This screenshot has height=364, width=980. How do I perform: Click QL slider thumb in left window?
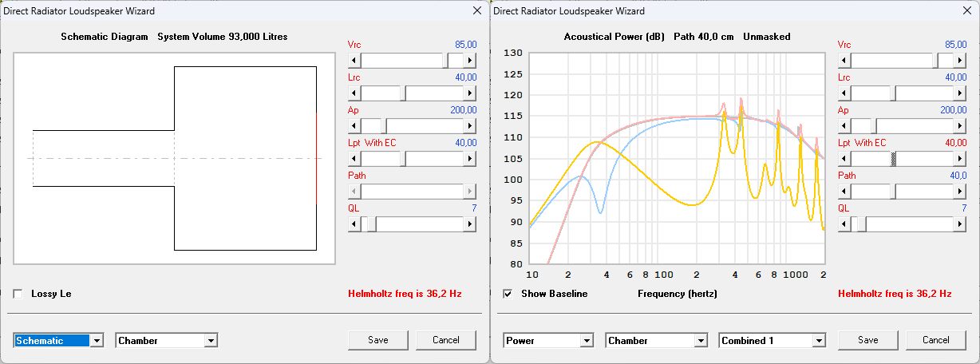click(x=373, y=224)
